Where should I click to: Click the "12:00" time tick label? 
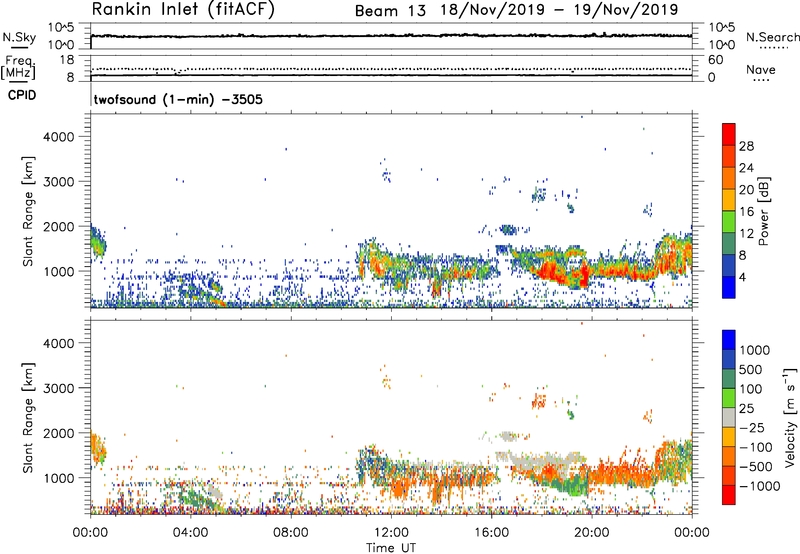click(x=391, y=533)
